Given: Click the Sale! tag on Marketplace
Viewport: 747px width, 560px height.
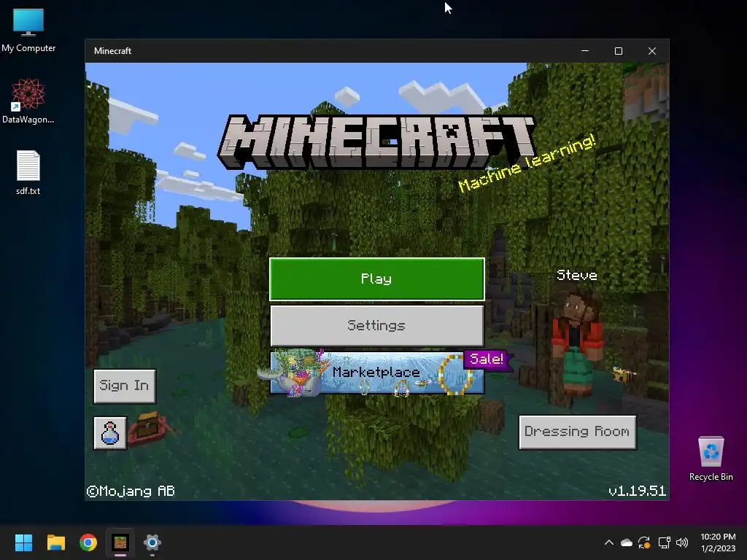Looking at the screenshot, I should tap(487, 359).
